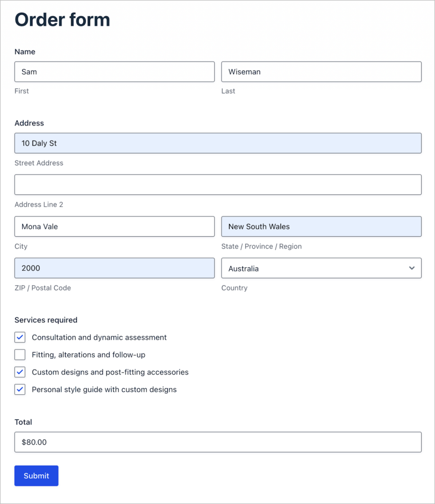Viewport: 435px width, 504px height.
Task: Click the City sublabel text
Action: tap(21, 247)
